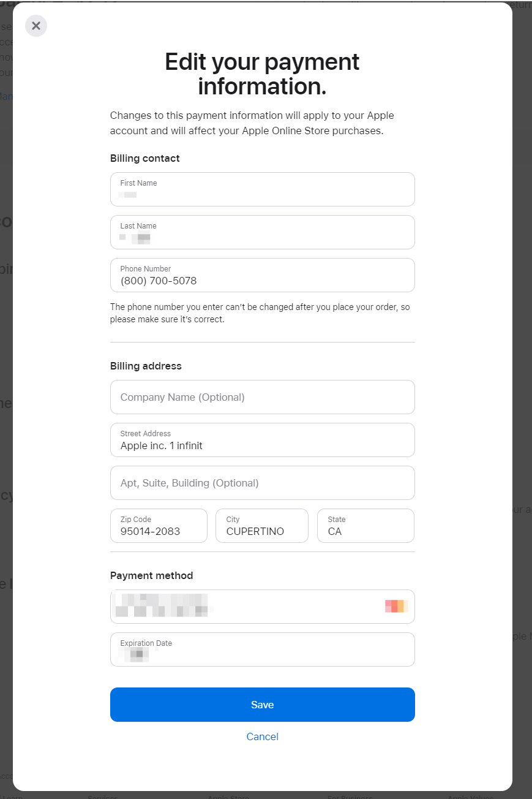Click the Billing address section heading
Screen dimensions: 532x799
point(146,366)
